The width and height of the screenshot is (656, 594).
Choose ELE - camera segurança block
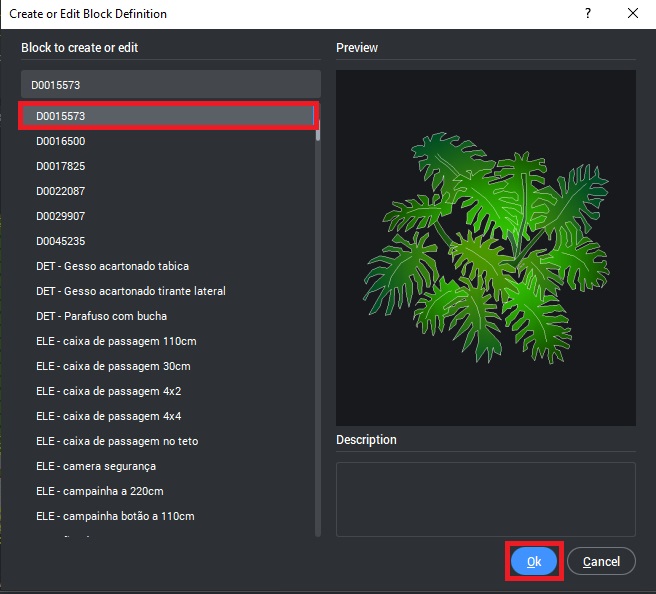(96, 466)
